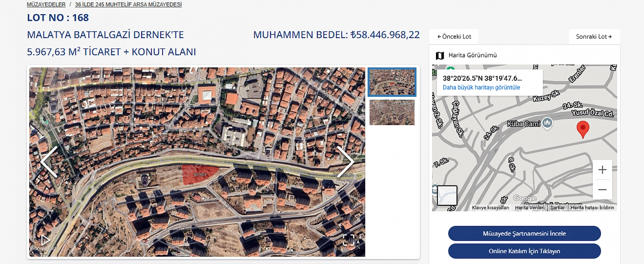
Task: Open fullscreen view of the aerial photo
Action: pyautogui.click(x=348, y=240)
